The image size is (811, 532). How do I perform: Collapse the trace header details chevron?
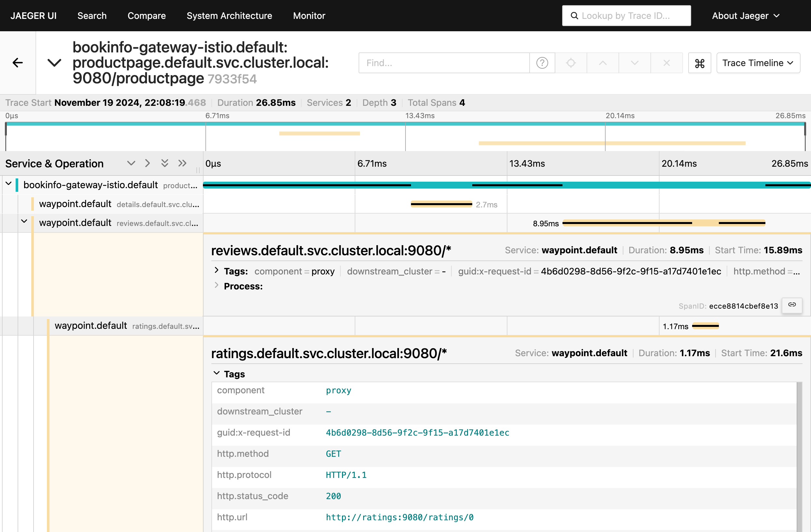click(54, 63)
